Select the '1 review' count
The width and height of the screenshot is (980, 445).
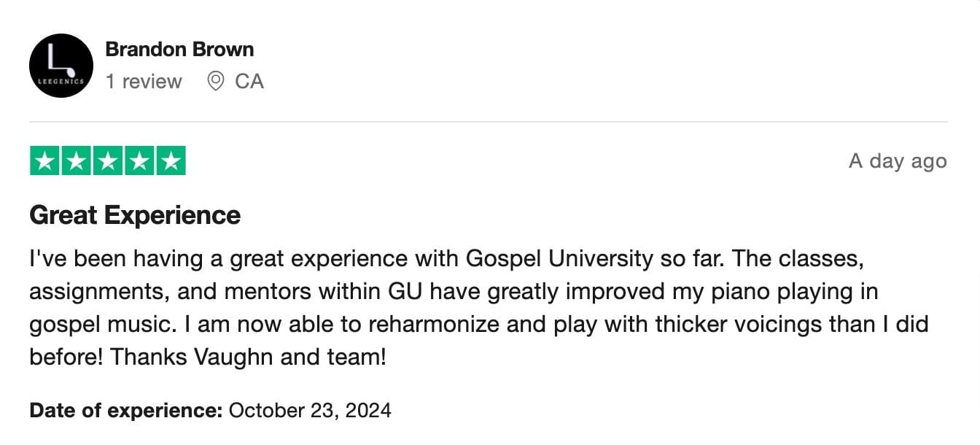(x=144, y=81)
